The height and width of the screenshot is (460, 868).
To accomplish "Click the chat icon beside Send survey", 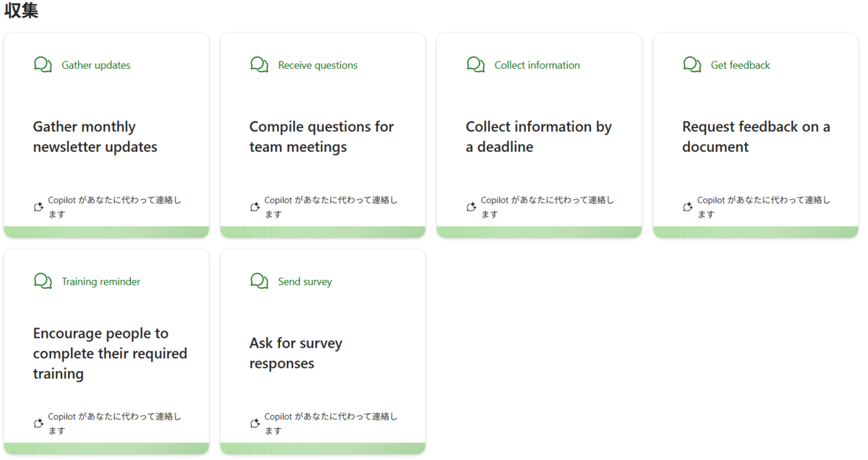I will click(259, 281).
